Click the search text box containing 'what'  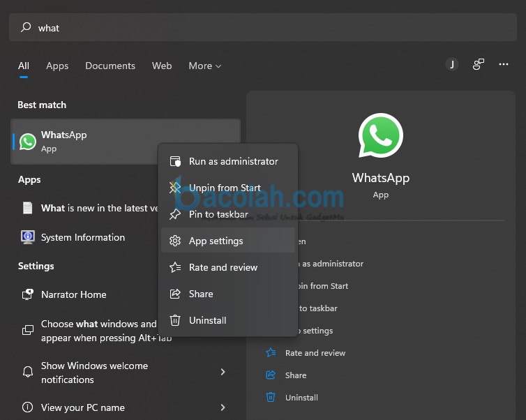click(x=265, y=28)
